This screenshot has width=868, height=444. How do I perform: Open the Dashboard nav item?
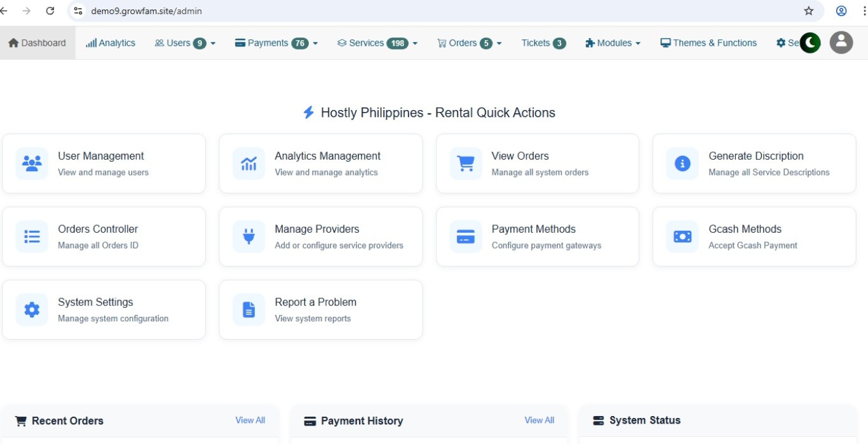coord(37,43)
